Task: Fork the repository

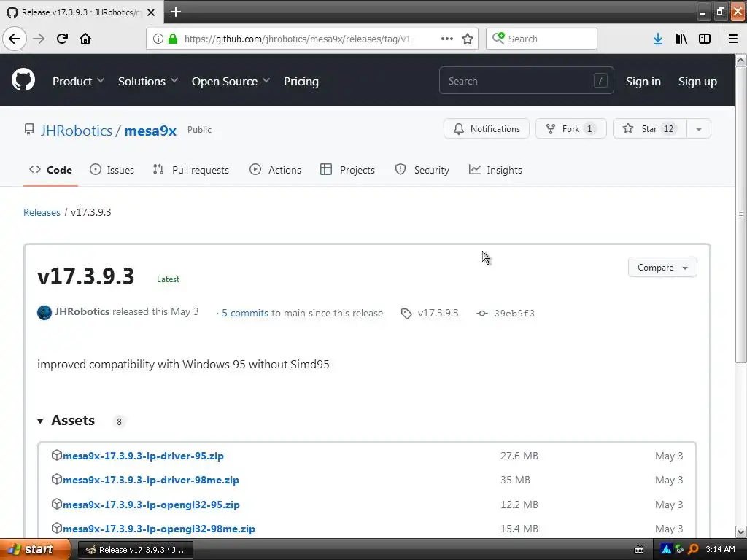Action: point(570,129)
